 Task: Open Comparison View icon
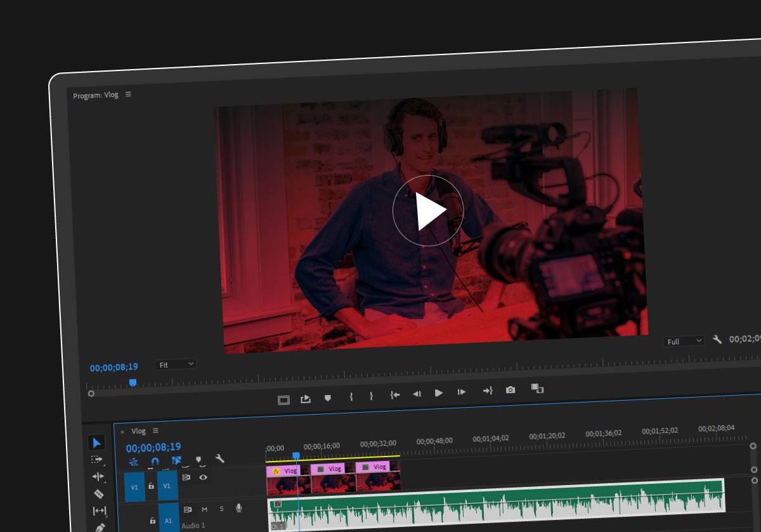(537, 389)
